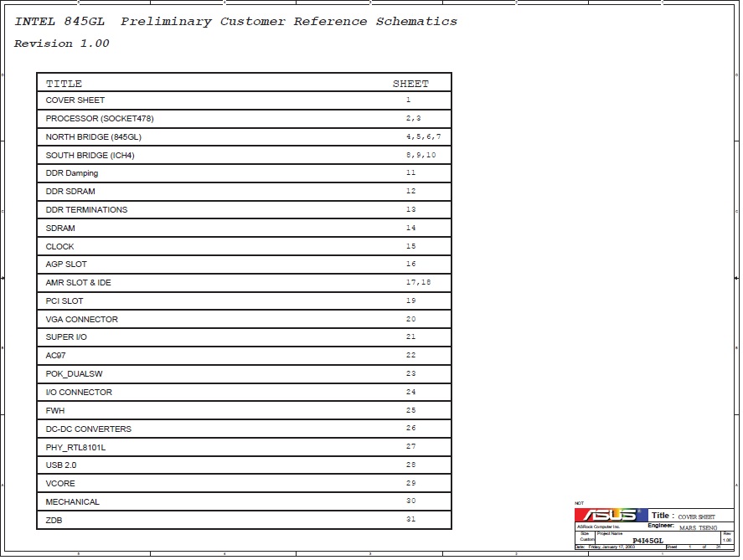
Task: Select the 'DDR Damping' row title
Action: click(71, 173)
